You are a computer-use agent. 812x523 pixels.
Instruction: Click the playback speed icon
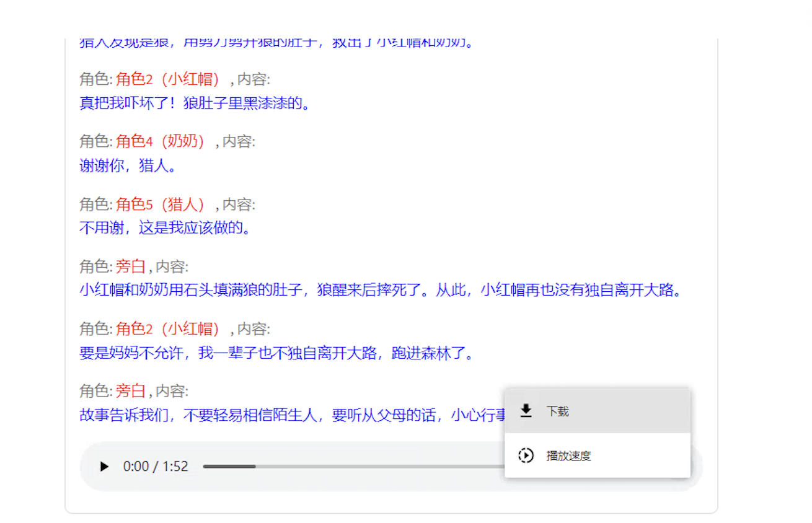526,455
